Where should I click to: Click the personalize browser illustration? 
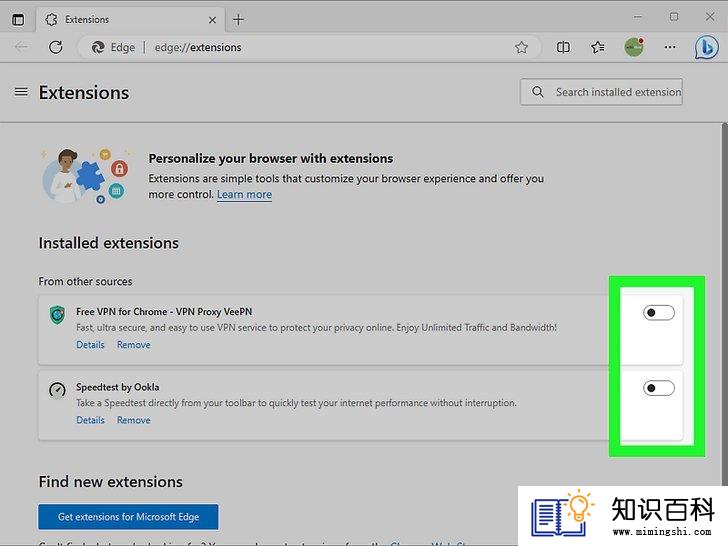click(x=85, y=176)
